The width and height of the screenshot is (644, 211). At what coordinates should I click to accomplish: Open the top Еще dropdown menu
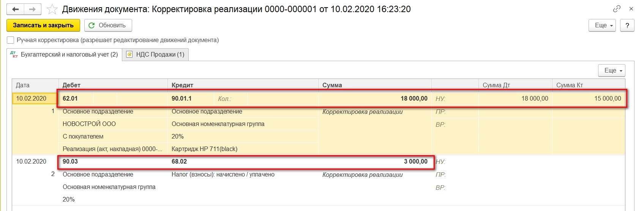point(602,25)
